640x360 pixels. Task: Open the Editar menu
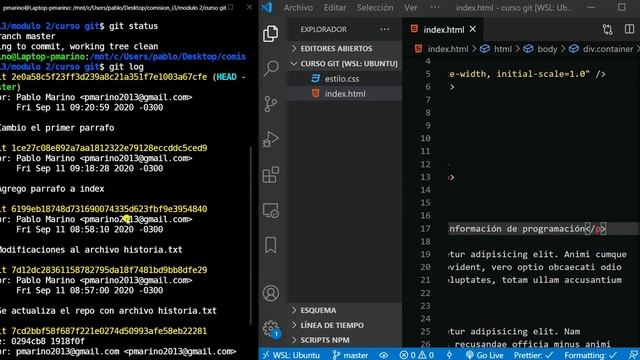pyautogui.click(x=335, y=7)
